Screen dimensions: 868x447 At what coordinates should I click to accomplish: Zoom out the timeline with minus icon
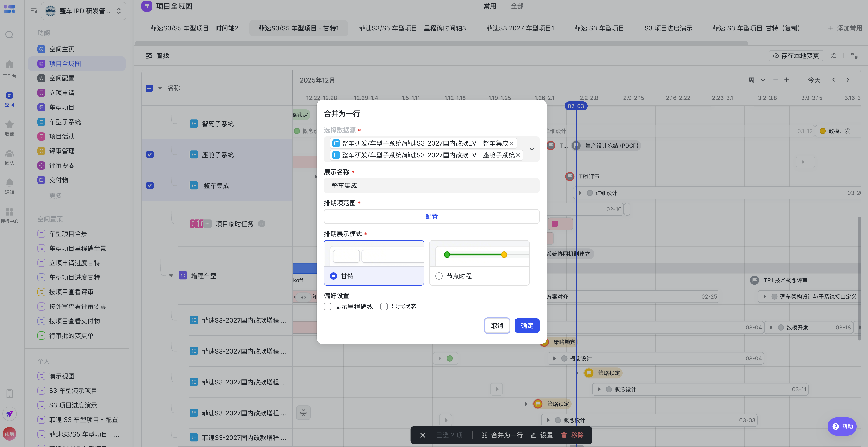click(775, 80)
